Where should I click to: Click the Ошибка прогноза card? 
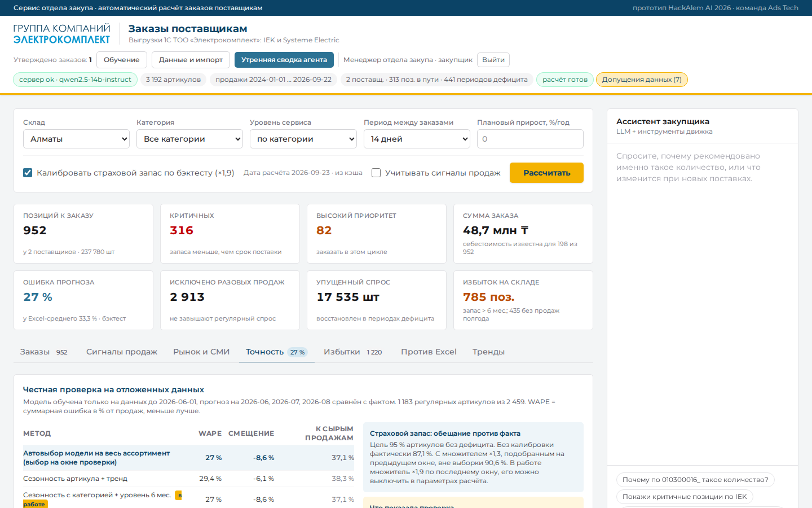click(83, 300)
